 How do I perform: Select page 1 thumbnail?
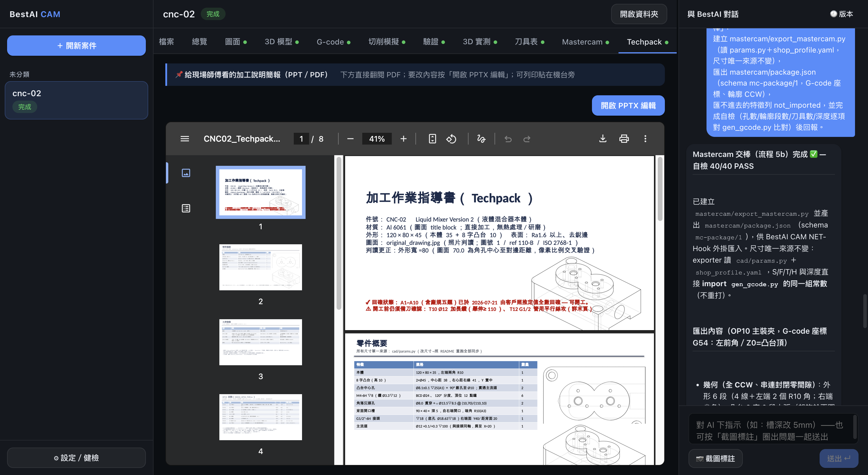[260, 192]
